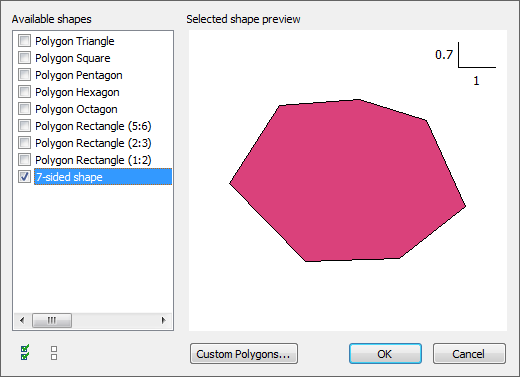Tick the Polygon Square checkbox
Image resolution: width=520 pixels, height=377 pixels.
pos(24,58)
